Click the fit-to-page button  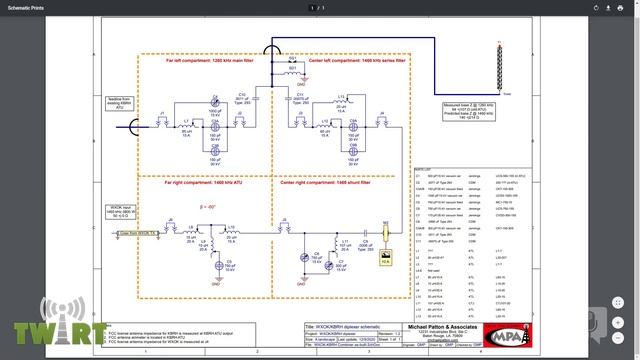618,302
